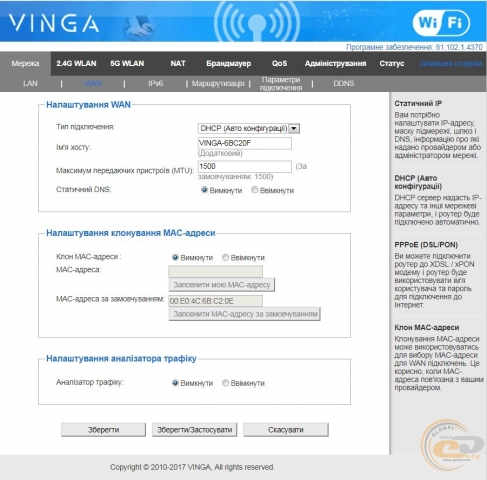This screenshot has width=487, height=480.
Task: Click default MAC field 00:E0:4C:6B:C2:0E
Action: 215,301
